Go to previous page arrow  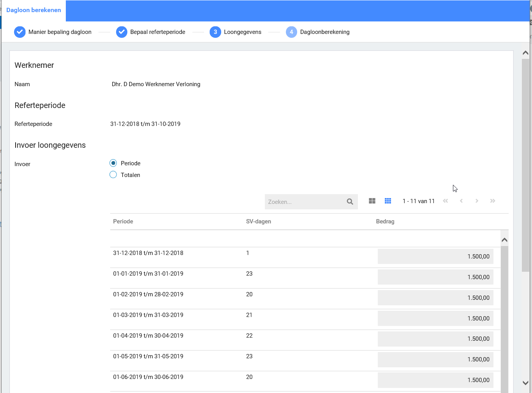(x=461, y=201)
